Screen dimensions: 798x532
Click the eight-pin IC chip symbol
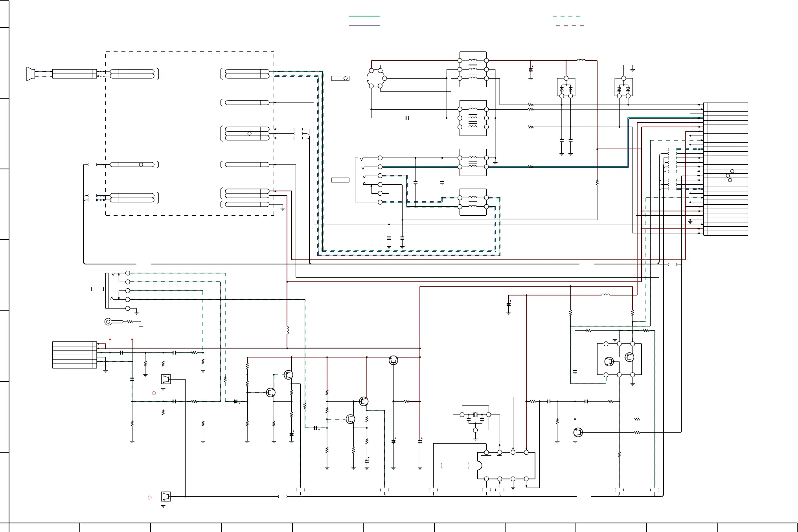coord(506,466)
